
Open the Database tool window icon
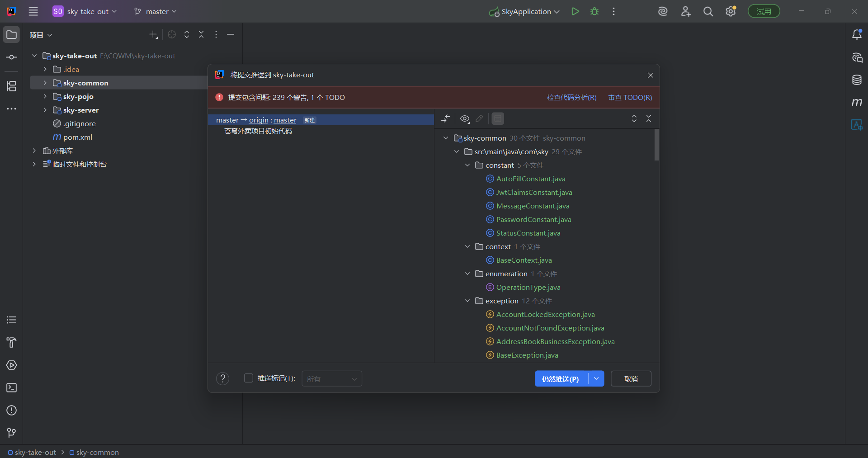coord(857,80)
